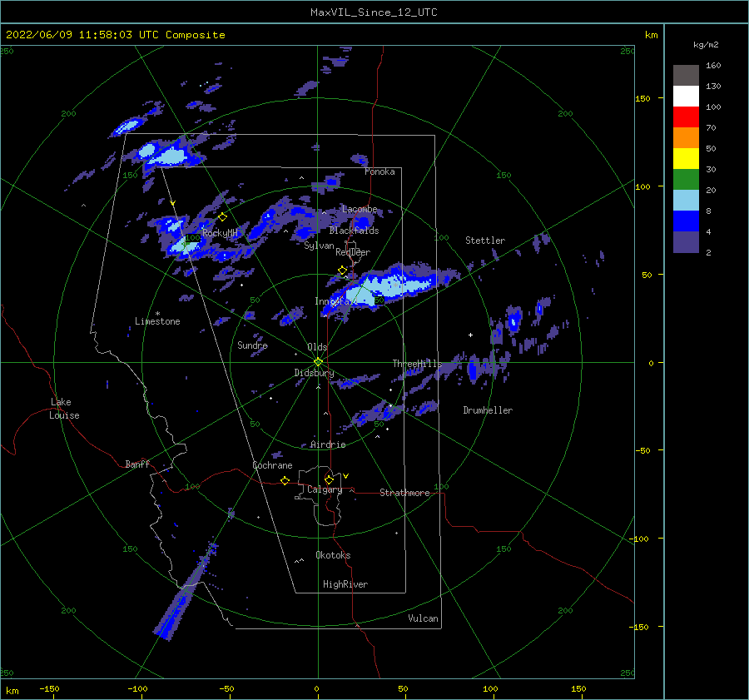Click the 2022/06/09 11:58:03 UTC Composite timestamp
The width and height of the screenshot is (749, 700).
pyautogui.click(x=115, y=35)
